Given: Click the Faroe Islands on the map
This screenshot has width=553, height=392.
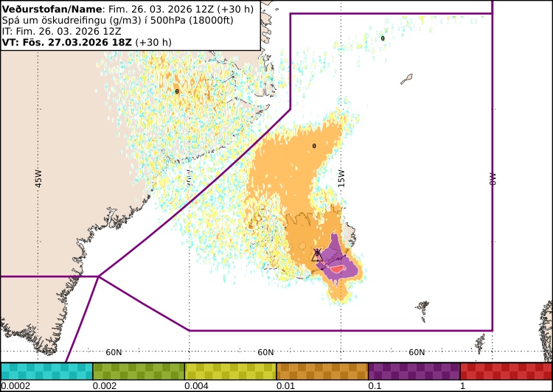Looking at the screenshot, I should tap(422, 311).
